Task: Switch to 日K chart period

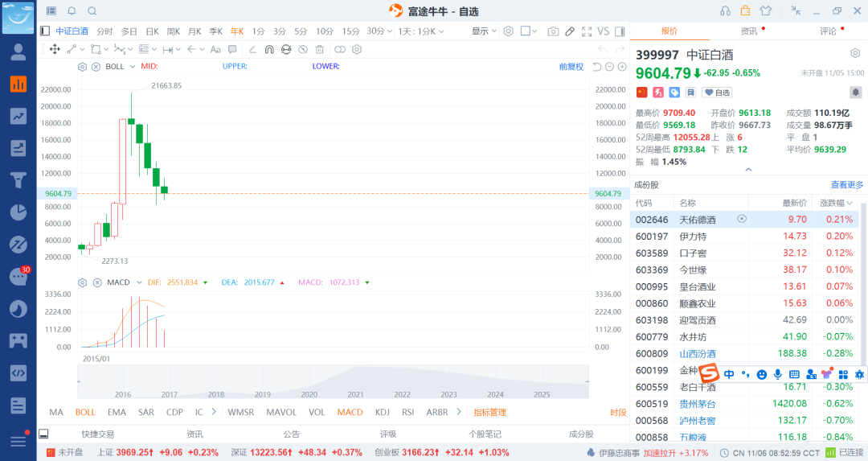Action: coord(152,31)
